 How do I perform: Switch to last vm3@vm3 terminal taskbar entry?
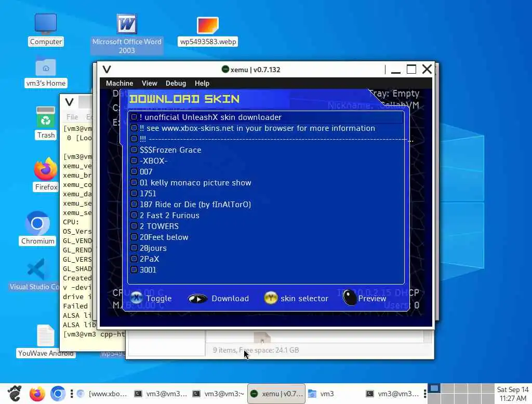(393, 394)
